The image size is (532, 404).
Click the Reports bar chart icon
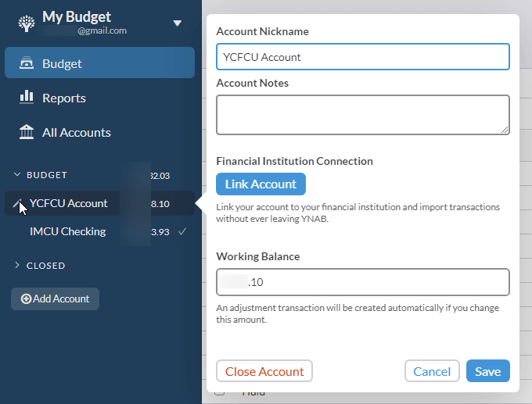point(27,98)
